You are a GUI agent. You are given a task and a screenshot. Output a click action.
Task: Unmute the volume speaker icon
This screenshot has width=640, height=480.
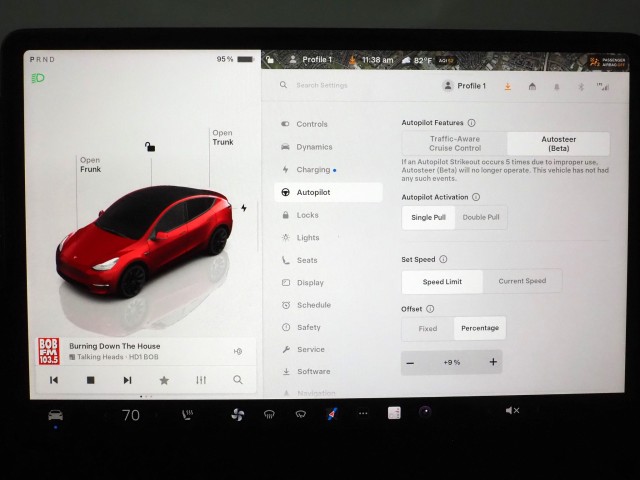point(512,411)
